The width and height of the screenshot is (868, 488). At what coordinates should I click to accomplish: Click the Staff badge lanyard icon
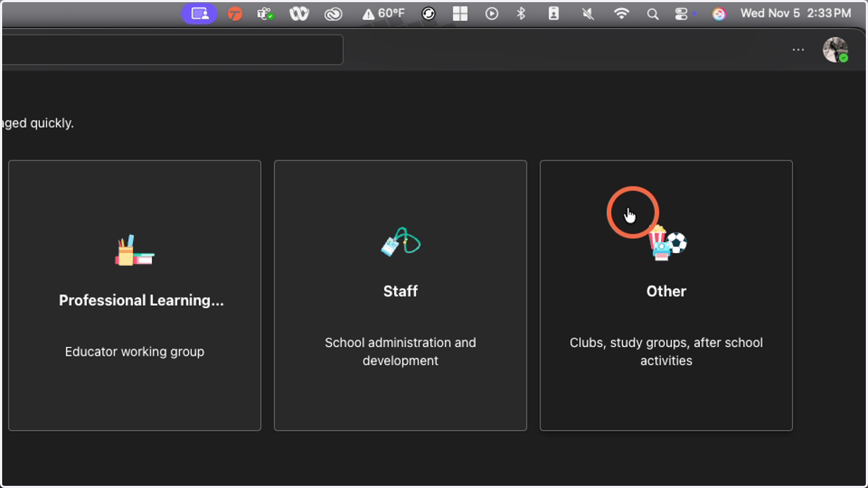coord(401,242)
